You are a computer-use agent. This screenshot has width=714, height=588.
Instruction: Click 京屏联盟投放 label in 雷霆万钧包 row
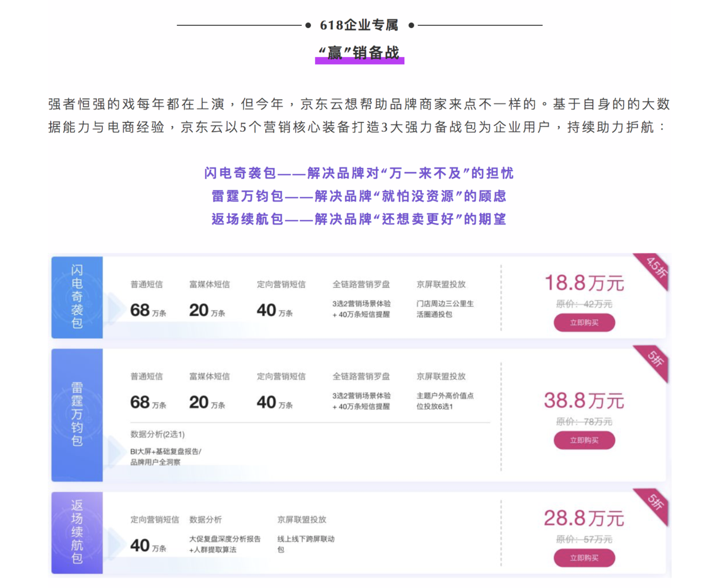tap(441, 376)
